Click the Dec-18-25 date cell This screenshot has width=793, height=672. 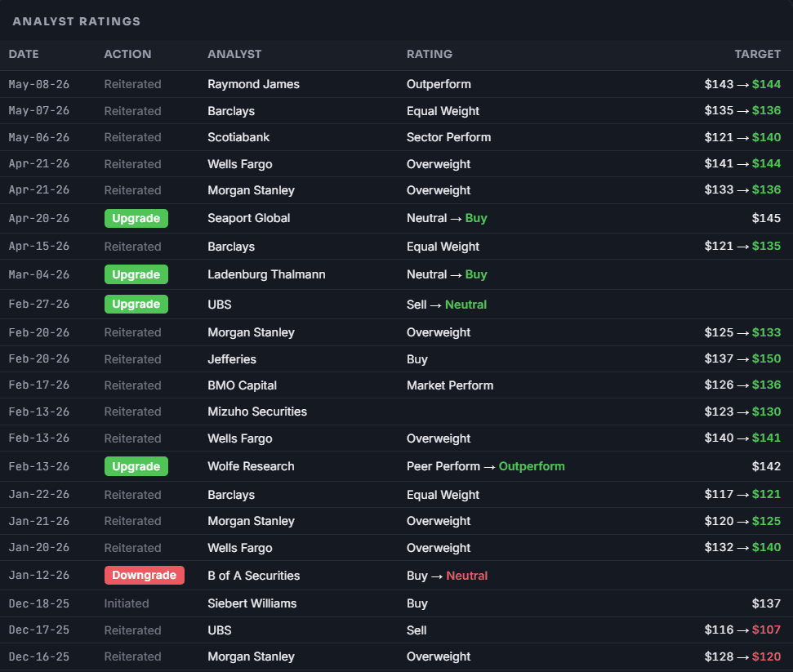point(39,603)
